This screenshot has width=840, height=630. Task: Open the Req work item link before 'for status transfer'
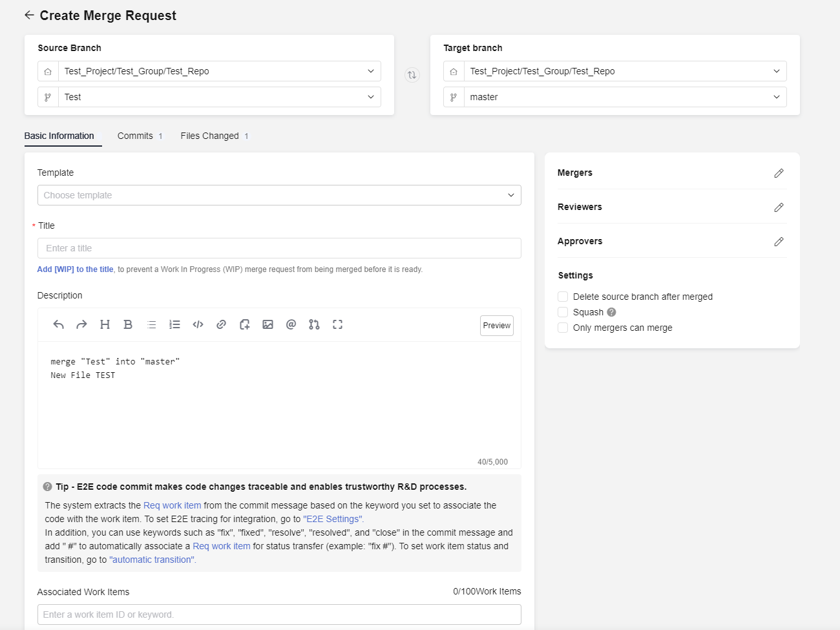click(x=222, y=546)
